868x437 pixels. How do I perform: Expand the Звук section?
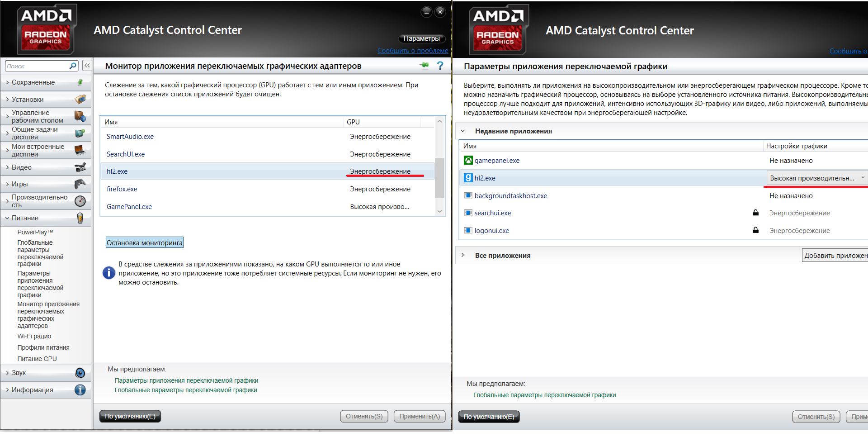(x=7, y=373)
